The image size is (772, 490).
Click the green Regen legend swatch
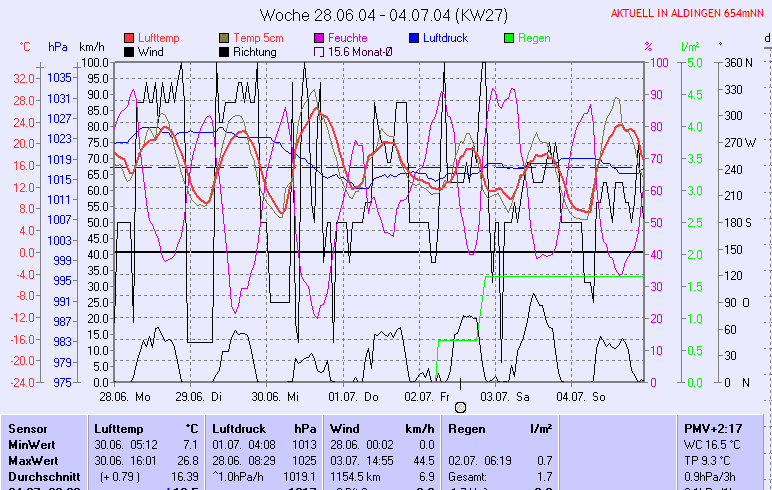click(x=510, y=38)
